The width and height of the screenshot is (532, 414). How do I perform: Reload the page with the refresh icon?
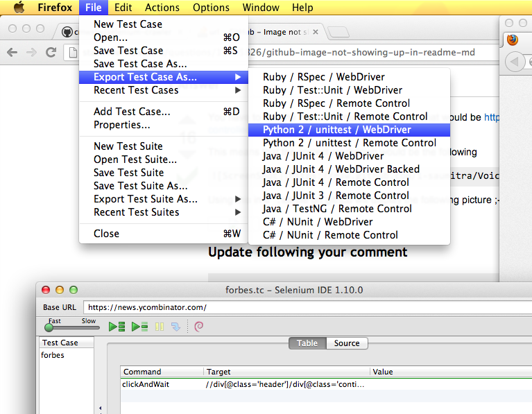[51, 52]
